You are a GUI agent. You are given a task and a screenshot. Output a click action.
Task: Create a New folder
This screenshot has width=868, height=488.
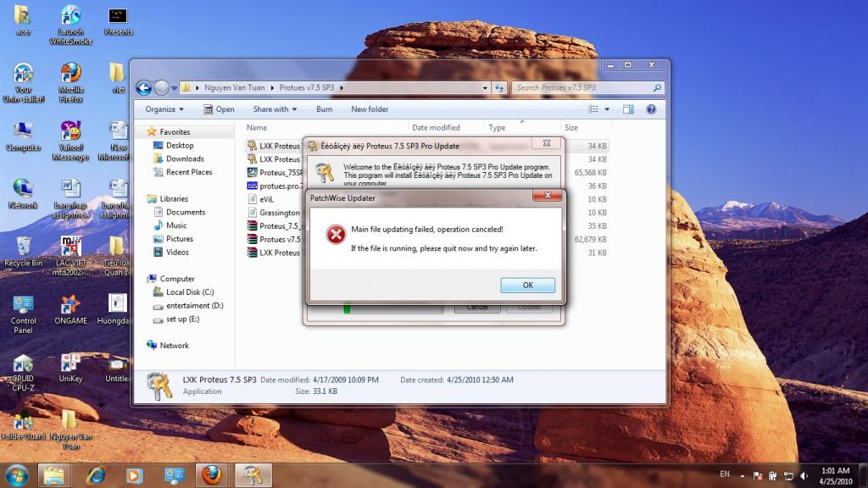point(370,109)
